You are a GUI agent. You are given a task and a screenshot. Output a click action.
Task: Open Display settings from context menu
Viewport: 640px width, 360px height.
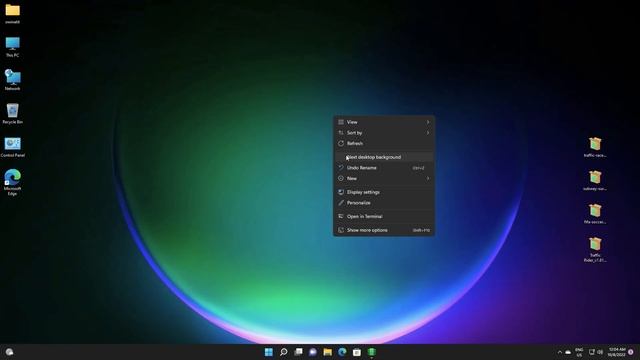[384, 192]
